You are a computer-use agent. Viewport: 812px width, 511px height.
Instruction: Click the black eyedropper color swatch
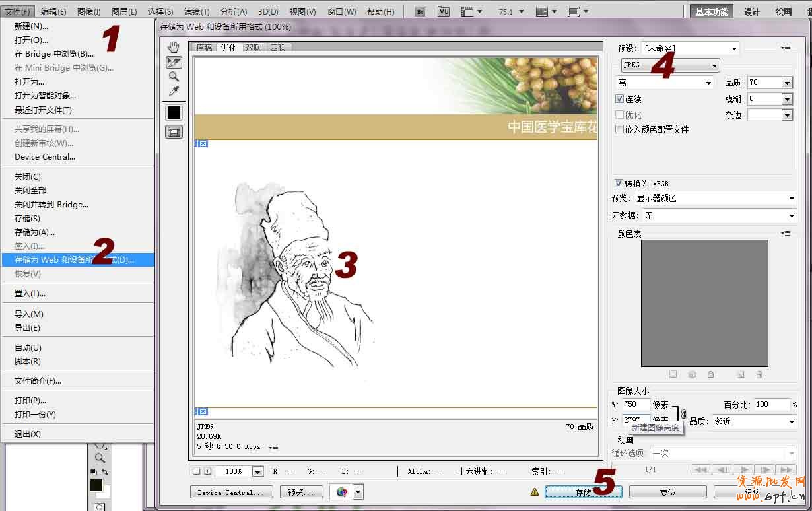tap(174, 112)
